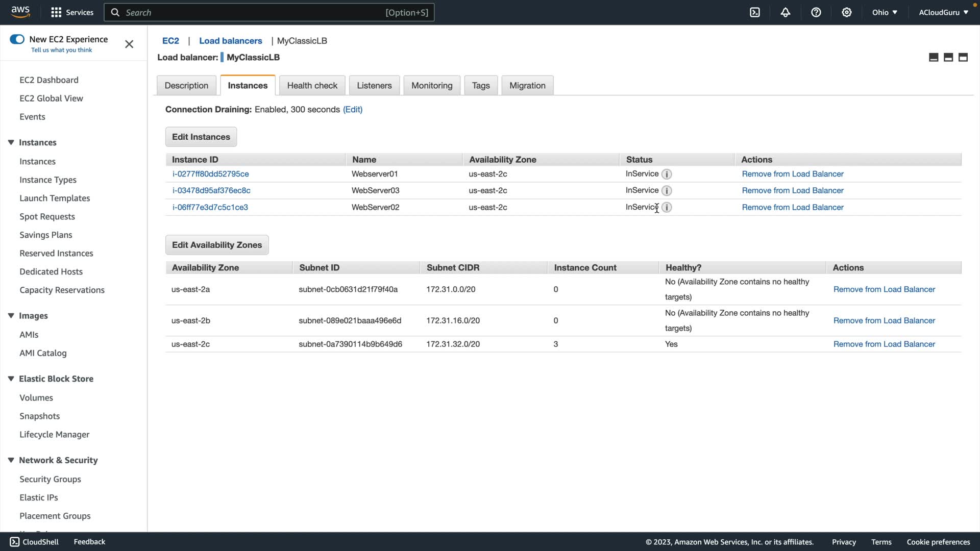Click the help question mark icon

816,12
